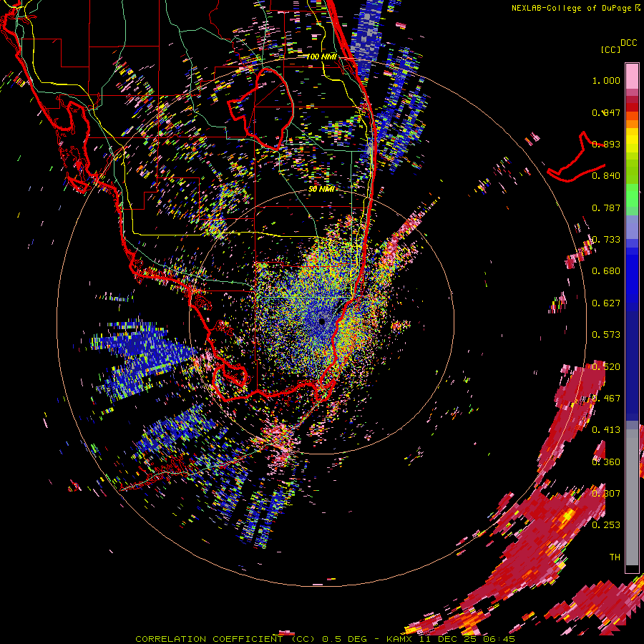
Task: Click the 0.573 color scale value
Action: 606,335
